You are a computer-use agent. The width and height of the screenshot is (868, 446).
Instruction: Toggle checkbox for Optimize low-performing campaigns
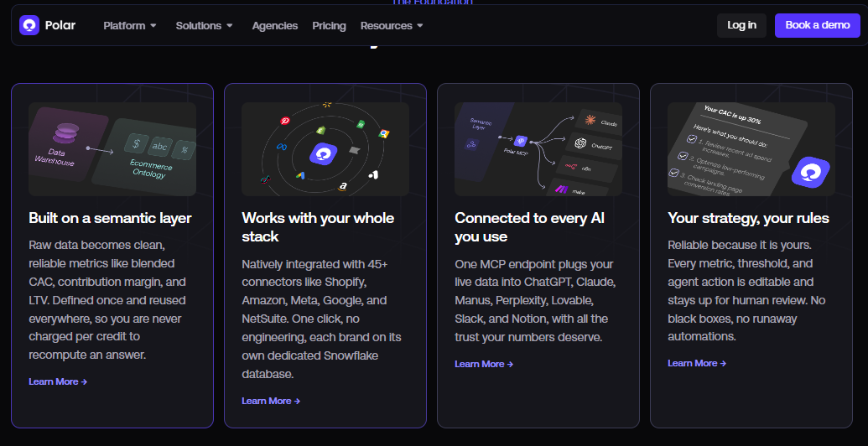tap(683, 156)
